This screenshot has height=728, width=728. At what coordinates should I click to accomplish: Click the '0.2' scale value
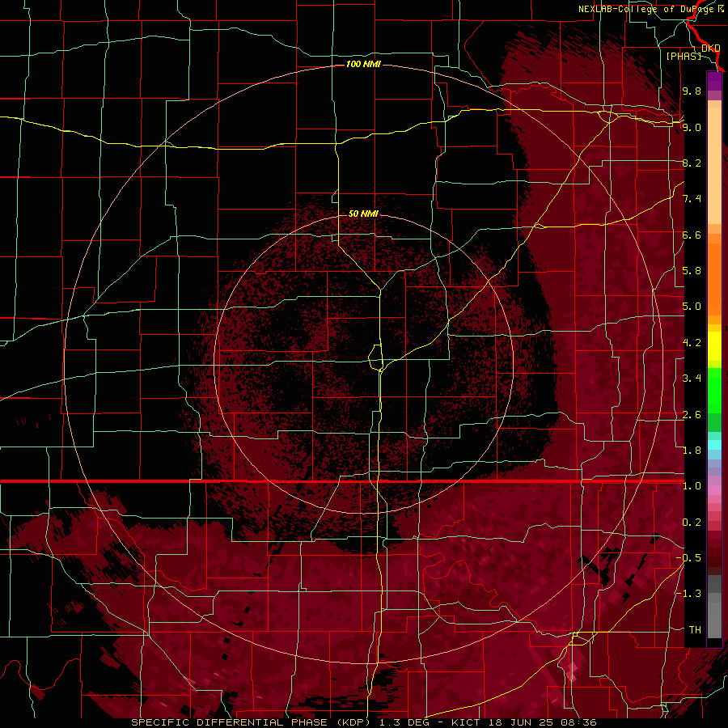692,523
